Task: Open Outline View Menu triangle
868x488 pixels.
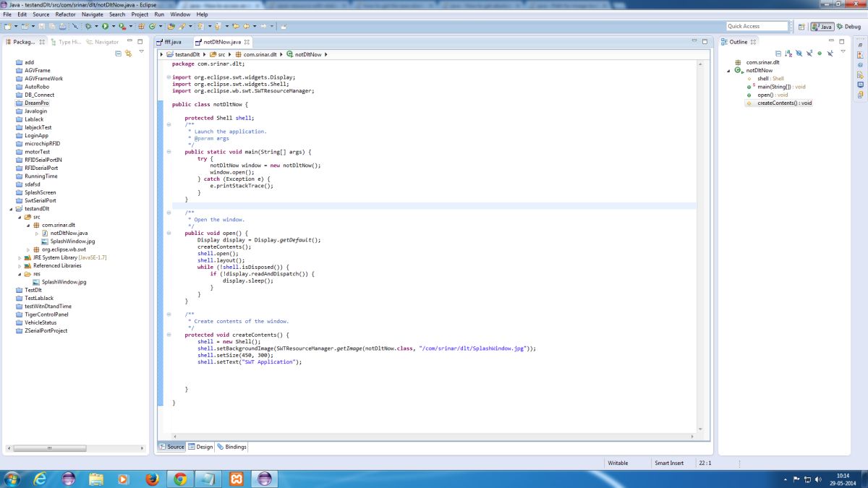Action: [843, 51]
